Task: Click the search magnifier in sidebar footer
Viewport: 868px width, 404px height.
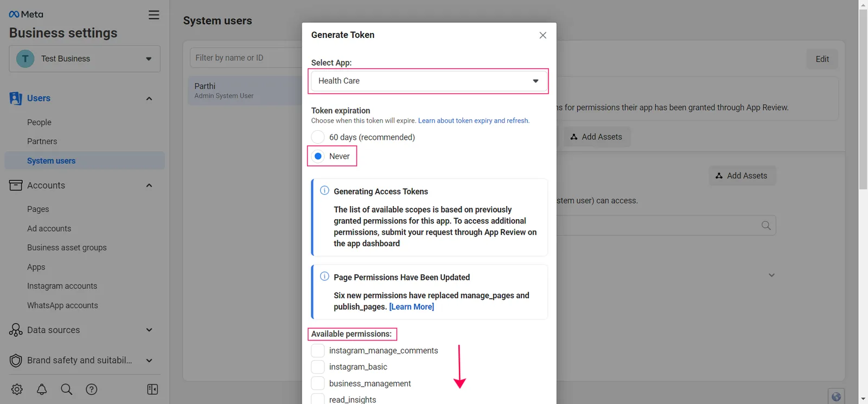Action: pyautogui.click(x=67, y=389)
